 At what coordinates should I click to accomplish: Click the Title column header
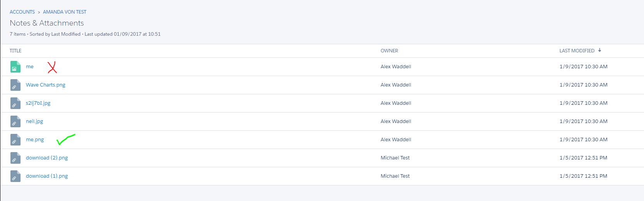[x=15, y=51]
